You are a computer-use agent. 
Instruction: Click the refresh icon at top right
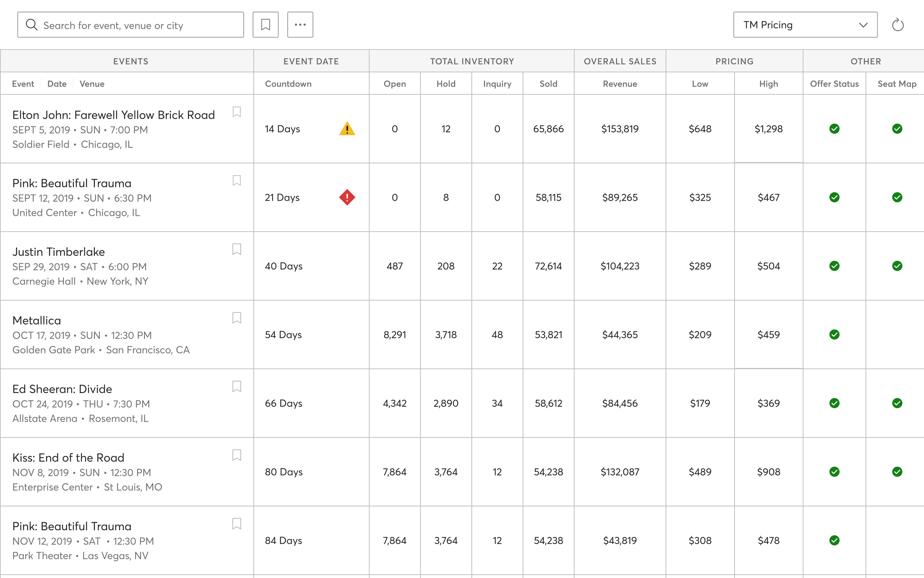897,25
